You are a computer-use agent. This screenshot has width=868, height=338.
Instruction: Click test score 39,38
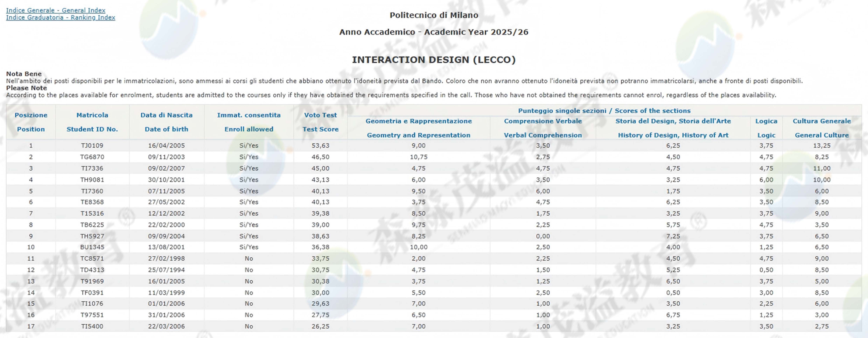[320, 213]
